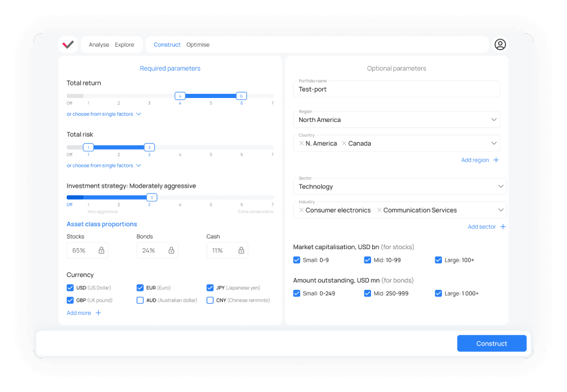Remove the Consumer electronics industry tag
The height and width of the screenshot is (392, 567).
301,210
